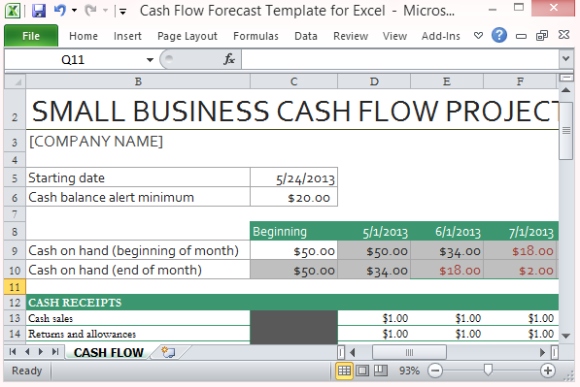The height and width of the screenshot is (387, 580).
Task: Click the Name Box showing Q11
Action: [x=73, y=60]
